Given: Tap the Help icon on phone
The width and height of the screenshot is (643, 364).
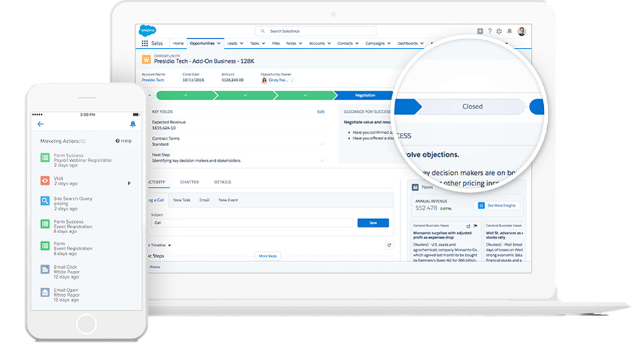Looking at the screenshot, I should pyautogui.click(x=117, y=141).
